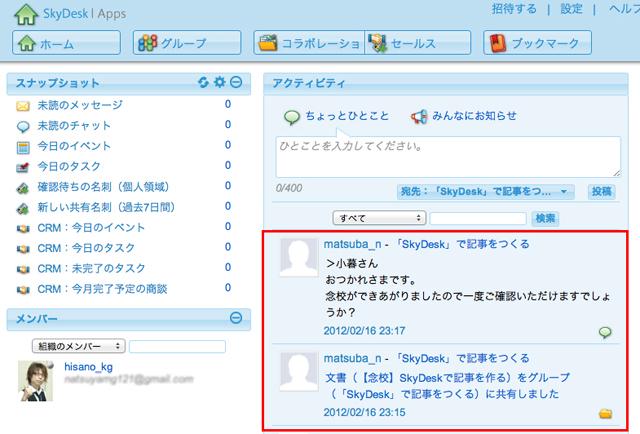Viewport: 640px width, 434px height.
Task: Open 未読のチャット
Action: 74,126
